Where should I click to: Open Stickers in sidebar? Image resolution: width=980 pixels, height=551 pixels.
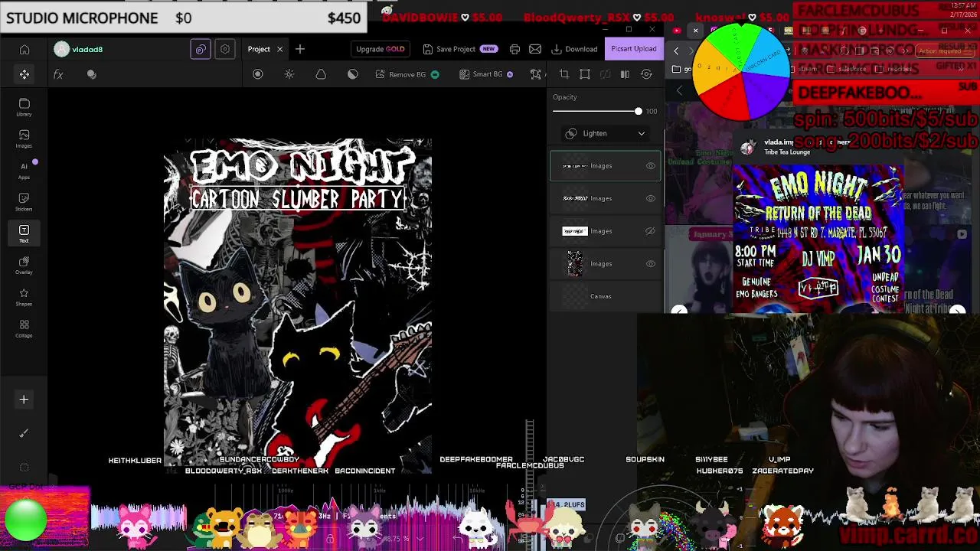[x=24, y=202]
